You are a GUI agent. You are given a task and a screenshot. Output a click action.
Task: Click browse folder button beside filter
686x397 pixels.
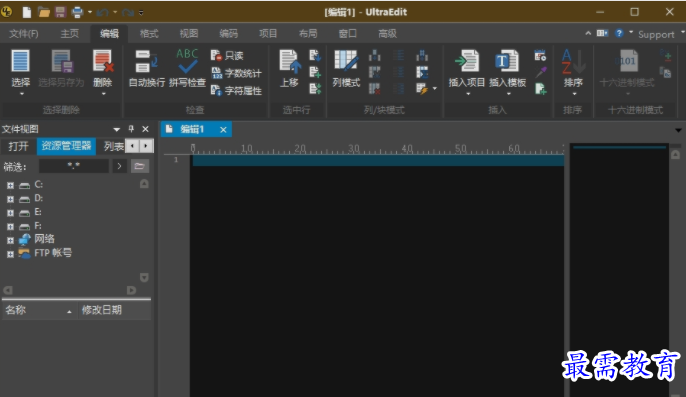pyautogui.click(x=140, y=166)
